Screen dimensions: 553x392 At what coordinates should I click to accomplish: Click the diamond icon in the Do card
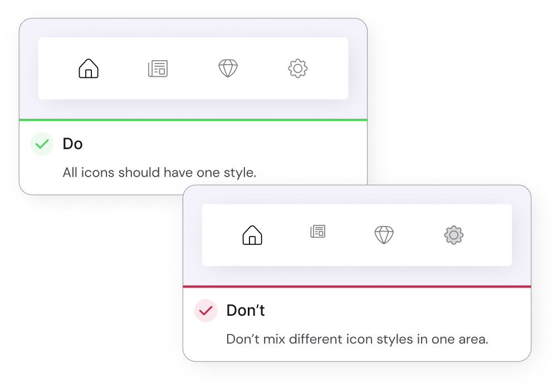pyautogui.click(x=228, y=68)
